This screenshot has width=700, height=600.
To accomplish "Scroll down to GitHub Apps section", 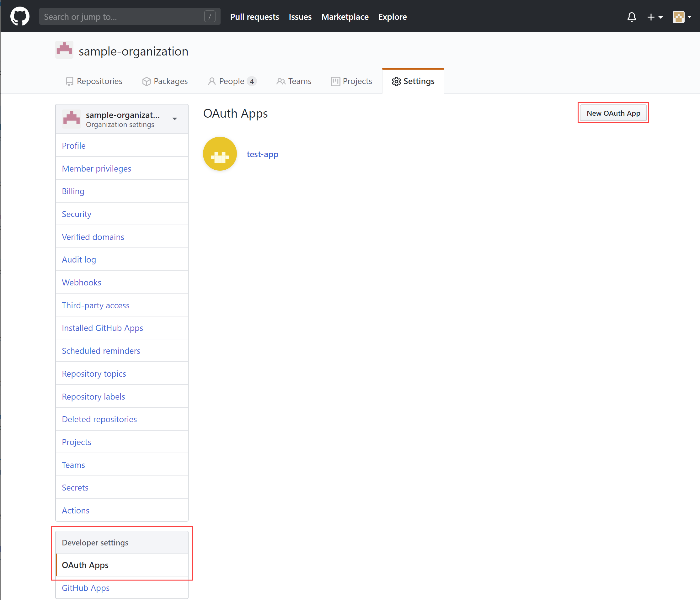I will tap(86, 587).
